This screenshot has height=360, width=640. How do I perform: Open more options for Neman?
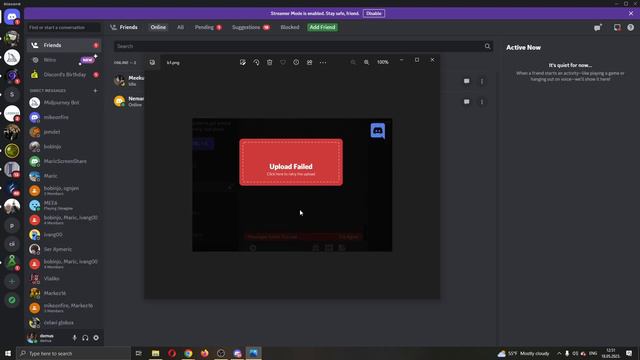point(482,102)
